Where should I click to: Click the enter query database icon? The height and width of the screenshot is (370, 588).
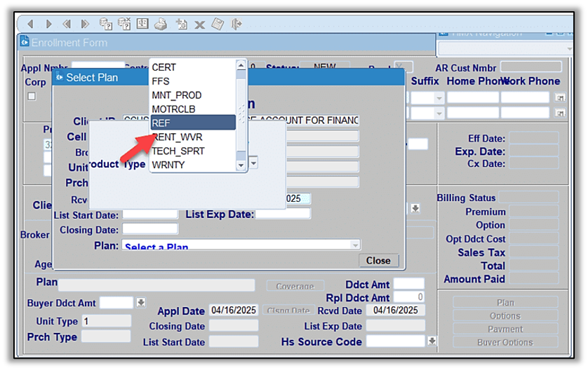click(x=106, y=24)
